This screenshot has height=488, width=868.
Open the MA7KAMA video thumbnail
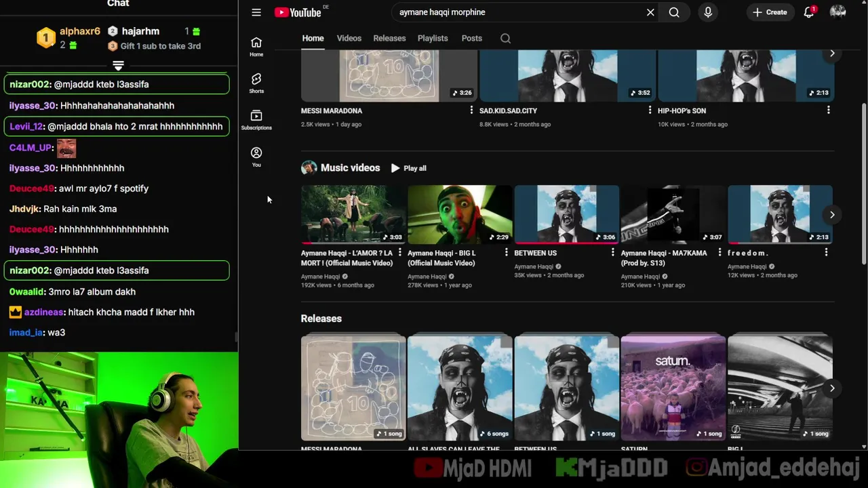pyautogui.click(x=673, y=214)
